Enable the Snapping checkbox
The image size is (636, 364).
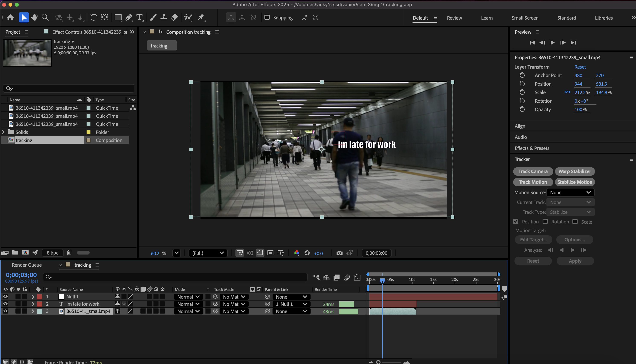pos(267,17)
